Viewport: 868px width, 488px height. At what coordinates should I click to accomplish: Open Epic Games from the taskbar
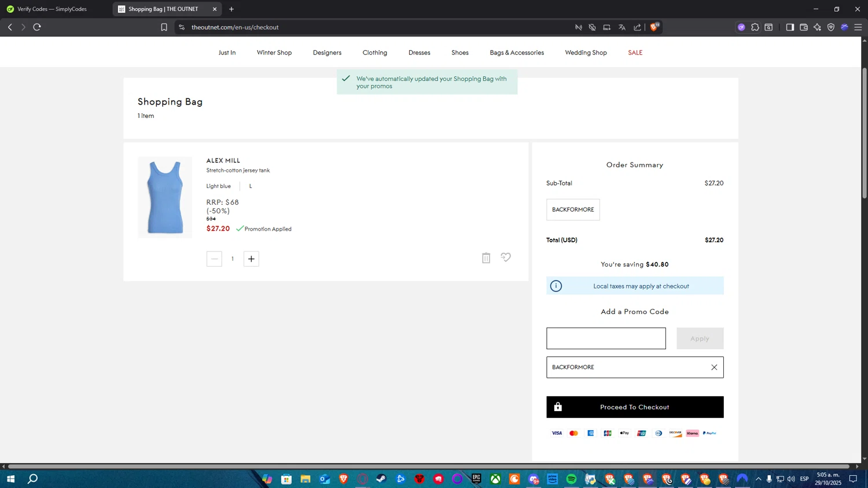tap(476, 479)
